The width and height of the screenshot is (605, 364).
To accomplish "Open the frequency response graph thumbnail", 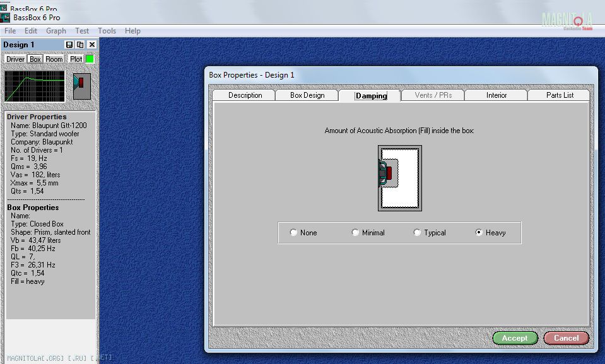I will [35, 86].
